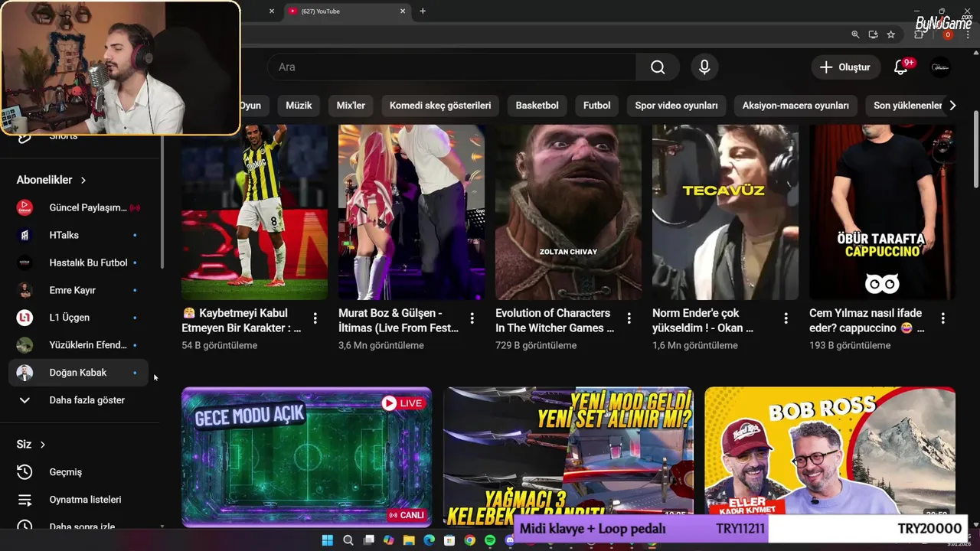
Task: Click the Evolution of Characters video title
Action: coord(554,320)
